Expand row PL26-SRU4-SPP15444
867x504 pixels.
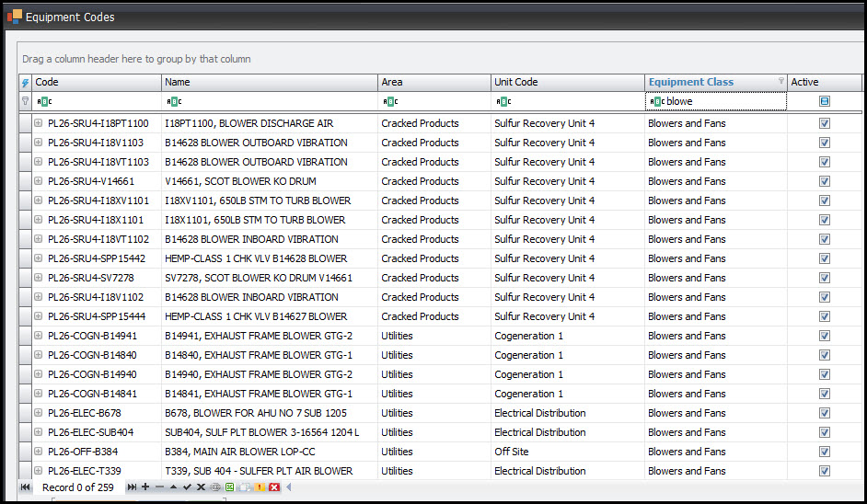click(38, 316)
